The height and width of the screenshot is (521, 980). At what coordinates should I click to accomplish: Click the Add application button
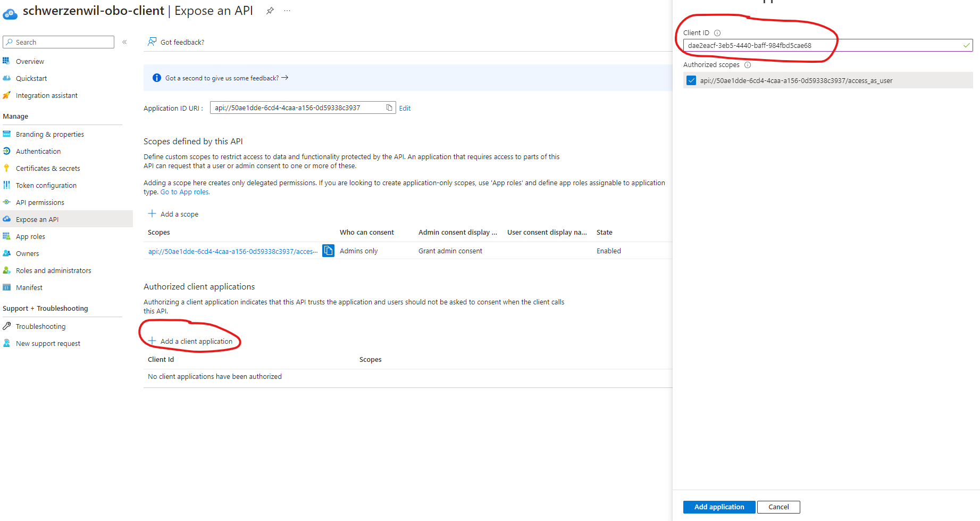[x=719, y=507]
